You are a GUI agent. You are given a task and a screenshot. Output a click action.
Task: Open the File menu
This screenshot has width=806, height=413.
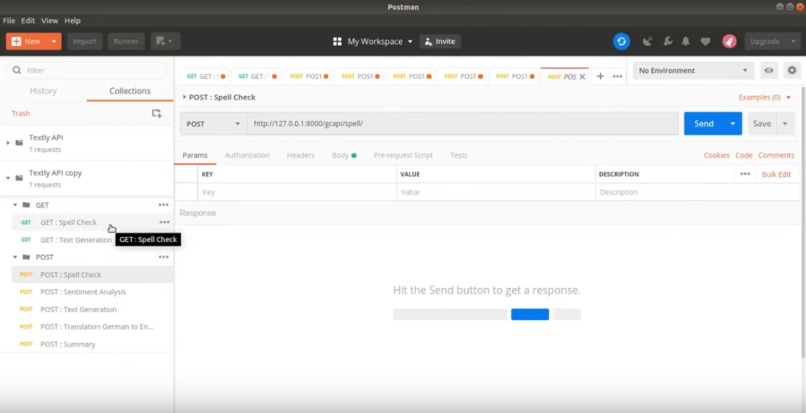[9, 21]
